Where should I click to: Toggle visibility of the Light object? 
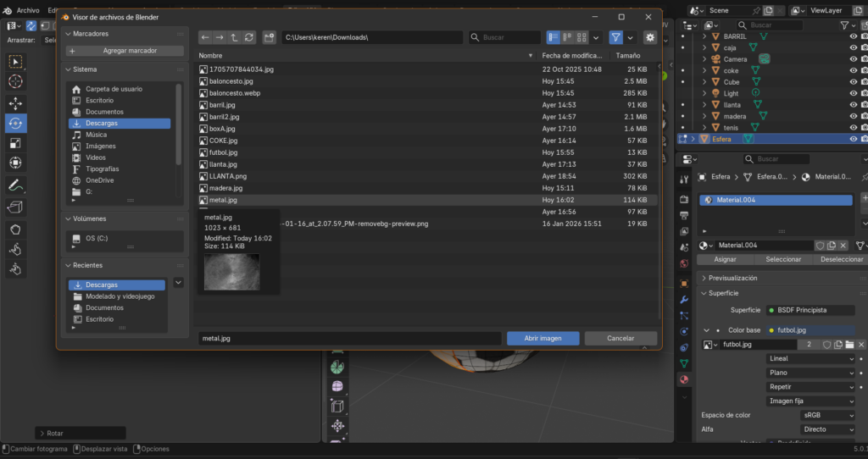pyautogui.click(x=853, y=93)
